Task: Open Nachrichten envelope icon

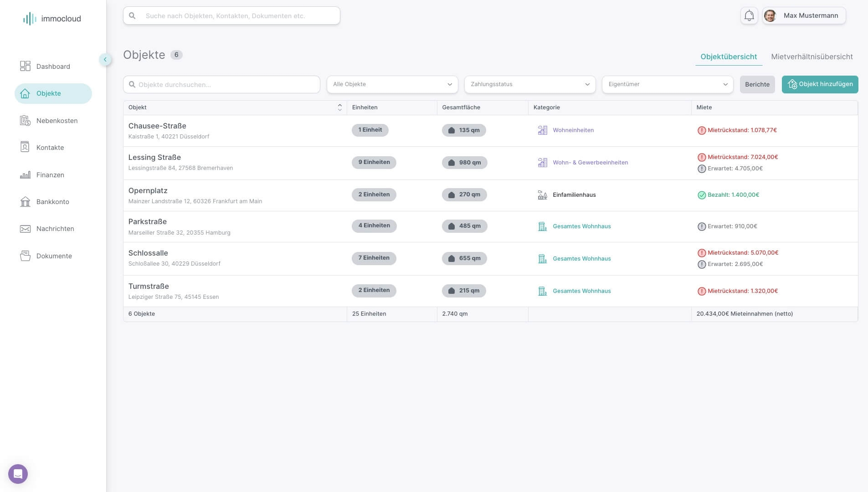Action: 25,229
